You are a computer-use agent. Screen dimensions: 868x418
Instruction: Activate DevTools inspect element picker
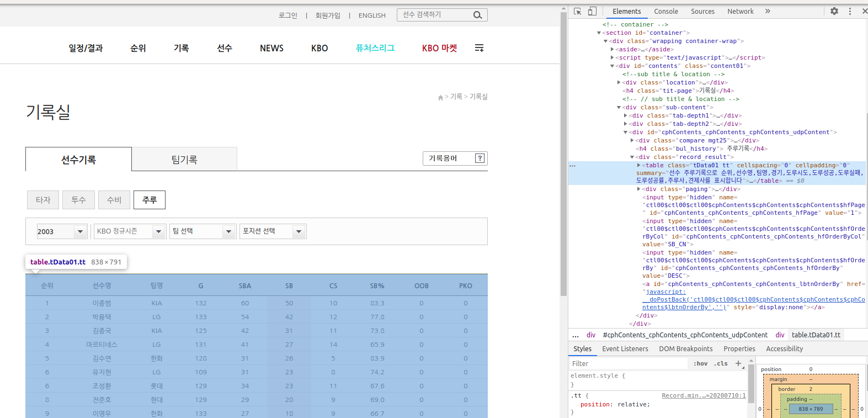point(578,11)
